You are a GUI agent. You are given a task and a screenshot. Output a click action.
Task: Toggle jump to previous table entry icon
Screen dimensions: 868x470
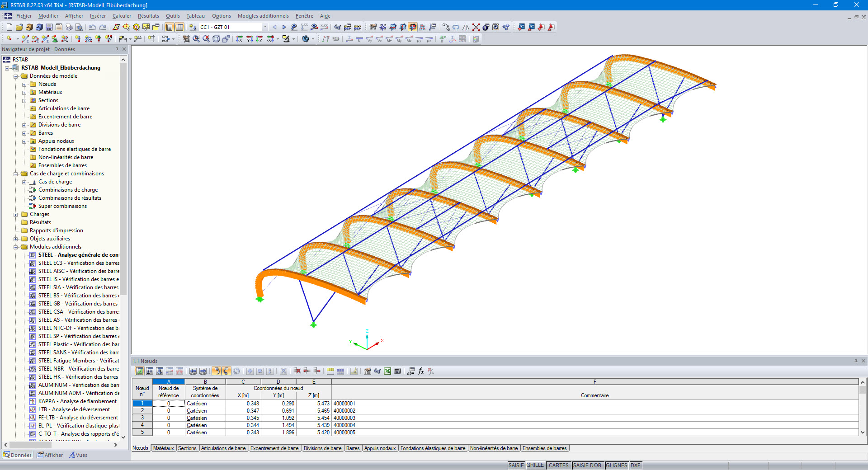tap(193, 371)
